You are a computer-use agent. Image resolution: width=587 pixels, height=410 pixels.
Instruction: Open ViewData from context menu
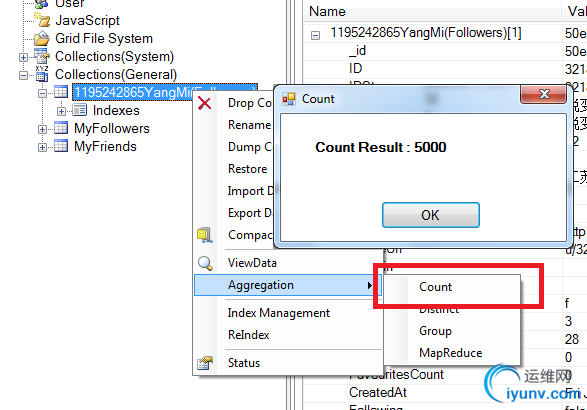coord(288,263)
